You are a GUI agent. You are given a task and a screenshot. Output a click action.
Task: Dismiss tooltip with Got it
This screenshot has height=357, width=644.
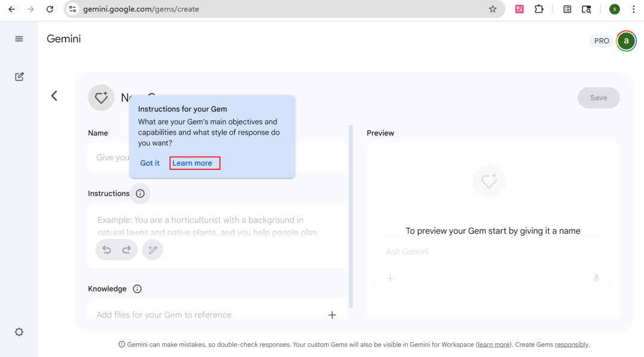[x=150, y=163]
